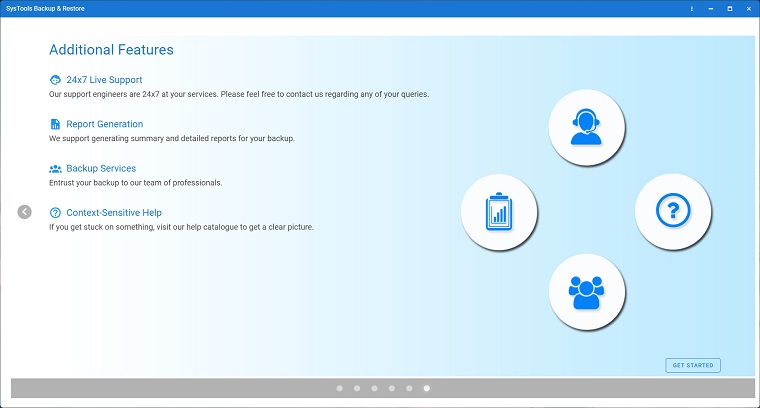Click the large headset support agent icon
Screen dimensions: 760x408
click(586, 127)
